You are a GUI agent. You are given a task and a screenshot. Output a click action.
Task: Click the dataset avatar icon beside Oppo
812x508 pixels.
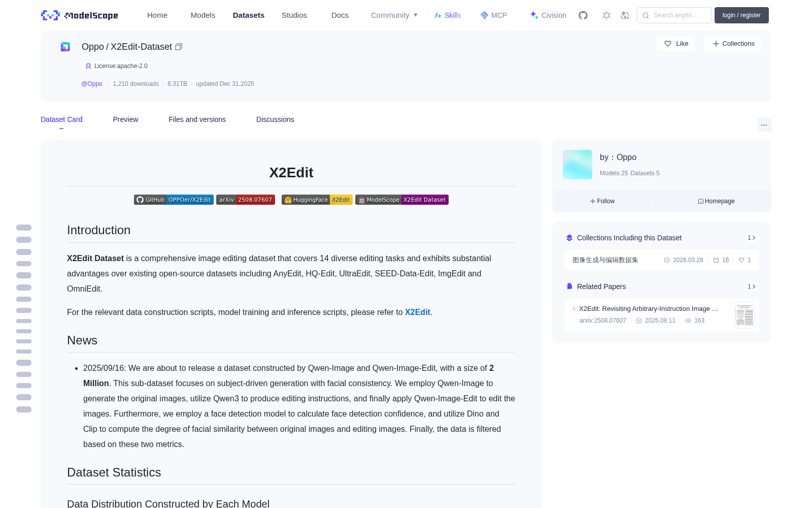pyautogui.click(x=65, y=47)
